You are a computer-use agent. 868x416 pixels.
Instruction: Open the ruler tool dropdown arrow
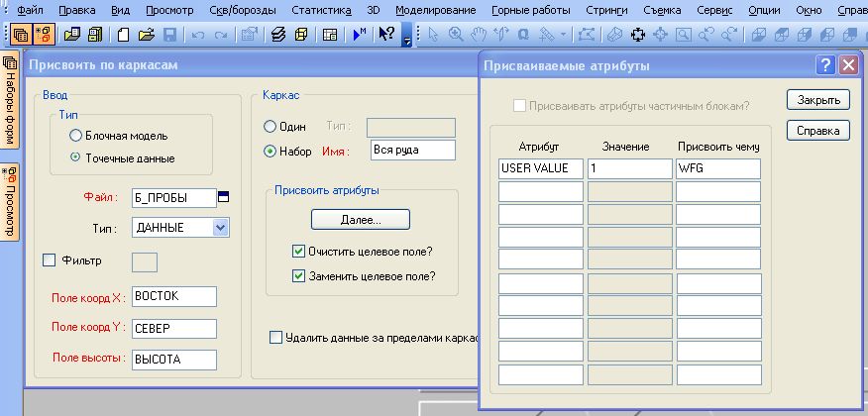[x=564, y=35]
